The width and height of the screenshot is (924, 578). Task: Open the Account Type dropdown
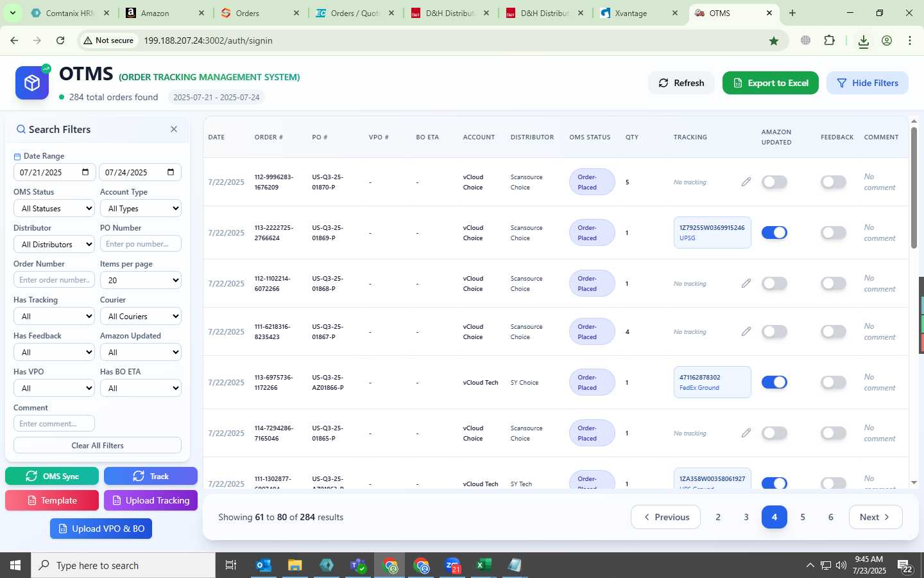coord(141,209)
